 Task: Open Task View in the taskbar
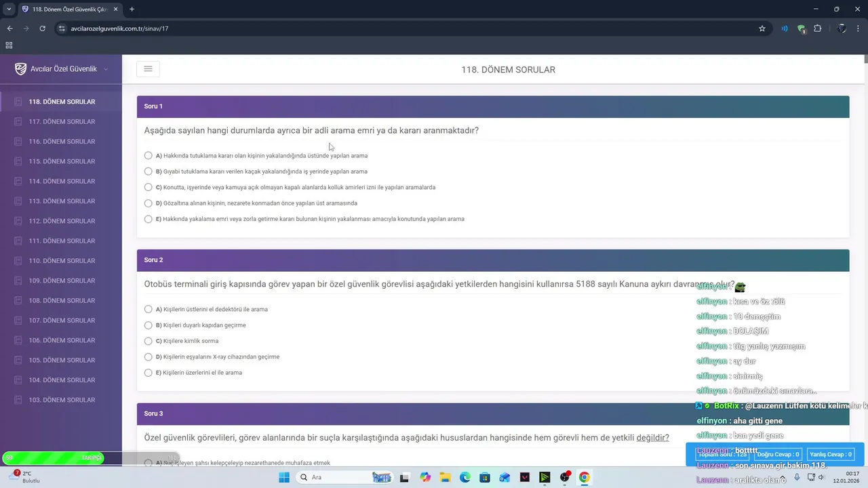coord(405,477)
